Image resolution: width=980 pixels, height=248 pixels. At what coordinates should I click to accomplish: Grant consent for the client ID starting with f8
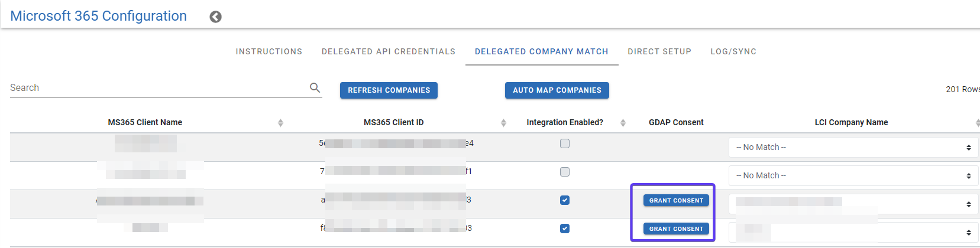676,229
